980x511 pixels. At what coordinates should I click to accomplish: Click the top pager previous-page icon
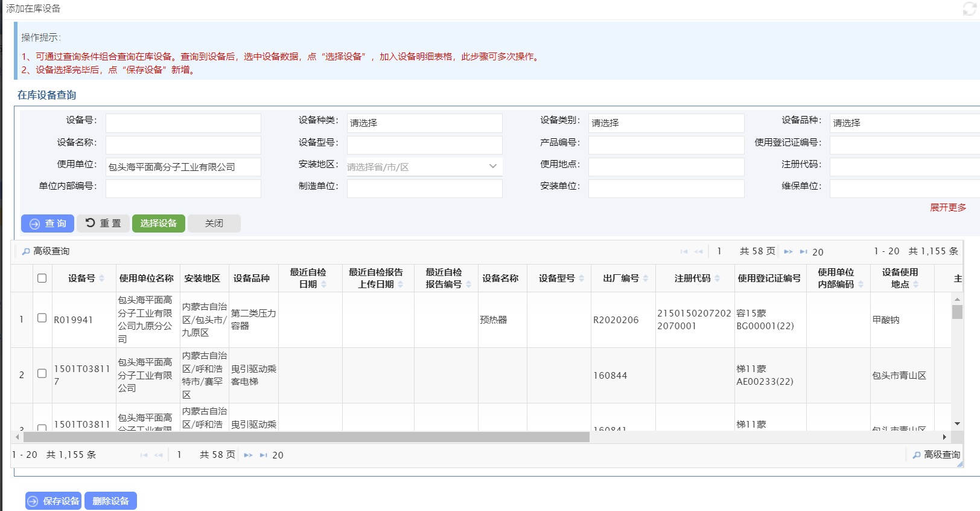click(x=699, y=251)
